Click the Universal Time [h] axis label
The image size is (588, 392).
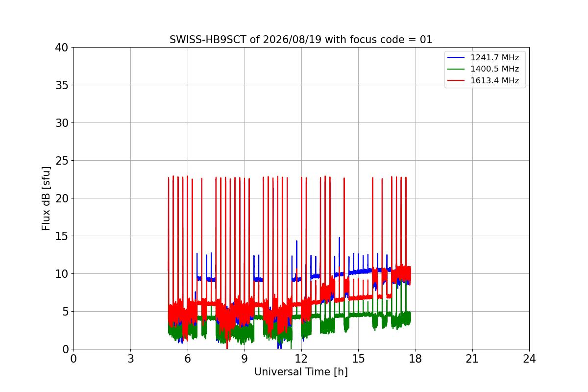[301, 372]
